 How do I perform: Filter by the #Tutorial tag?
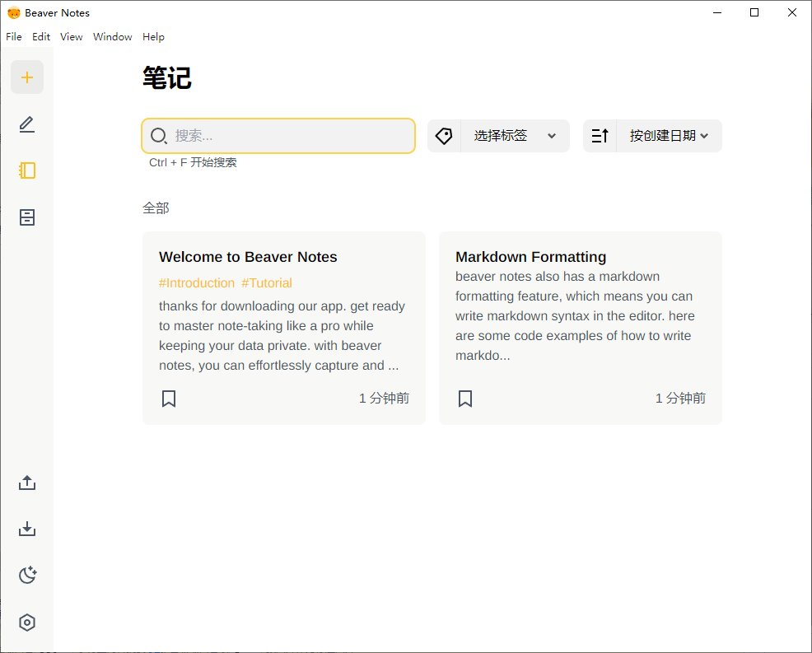[267, 282]
